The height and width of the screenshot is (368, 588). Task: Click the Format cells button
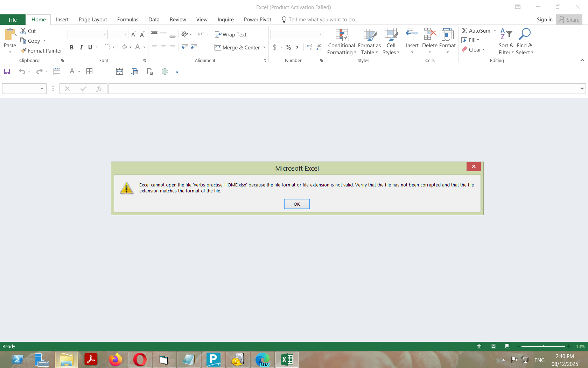(x=447, y=41)
